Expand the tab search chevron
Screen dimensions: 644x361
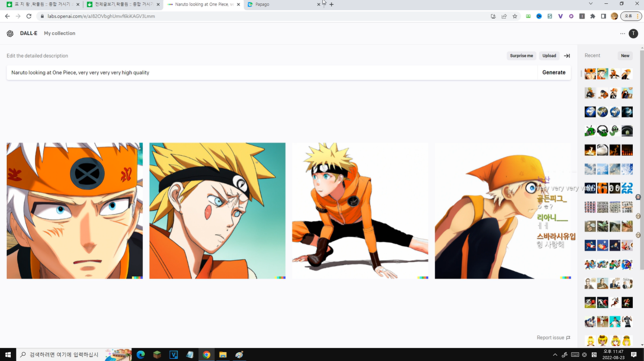[591, 4]
